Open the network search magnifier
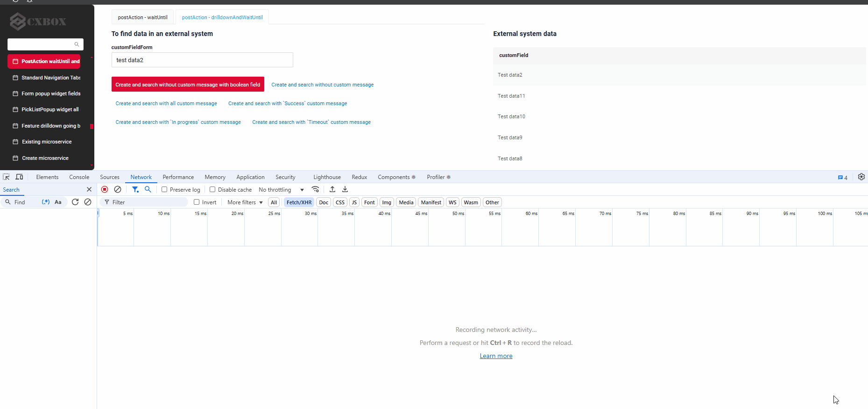Image resolution: width=868 pixels, height=409 pixels. click(x=148, y=189)
